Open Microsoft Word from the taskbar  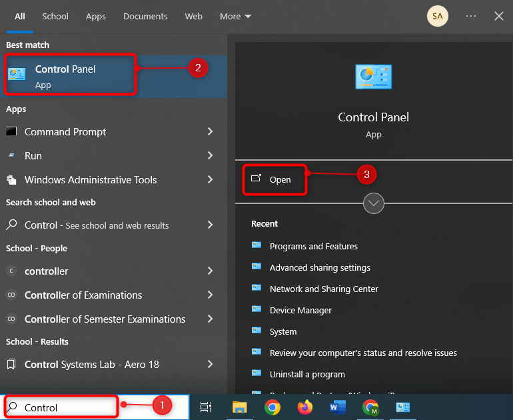click(x=338, y=407)
